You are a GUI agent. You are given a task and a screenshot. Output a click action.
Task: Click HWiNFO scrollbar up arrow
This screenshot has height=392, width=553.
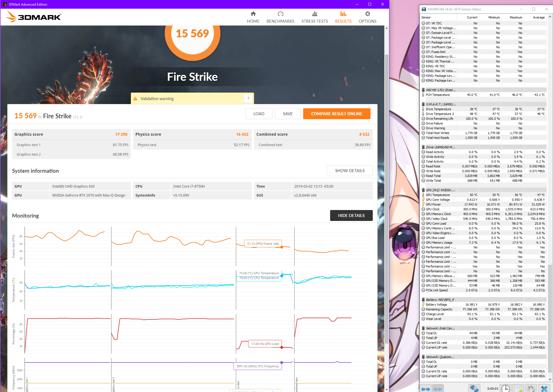tap(550, 17)
